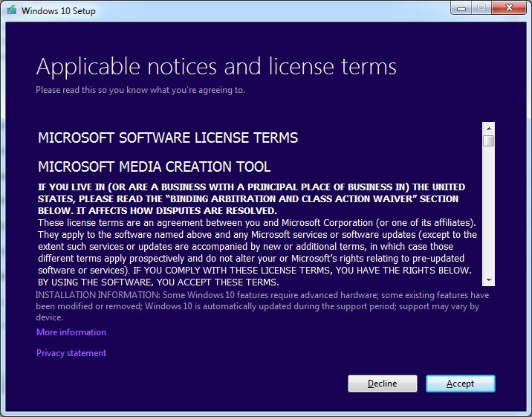This screenshot has height=417, width=532.
Task: Click the disabled maximize window button
Action: click(x=481, y=8)
